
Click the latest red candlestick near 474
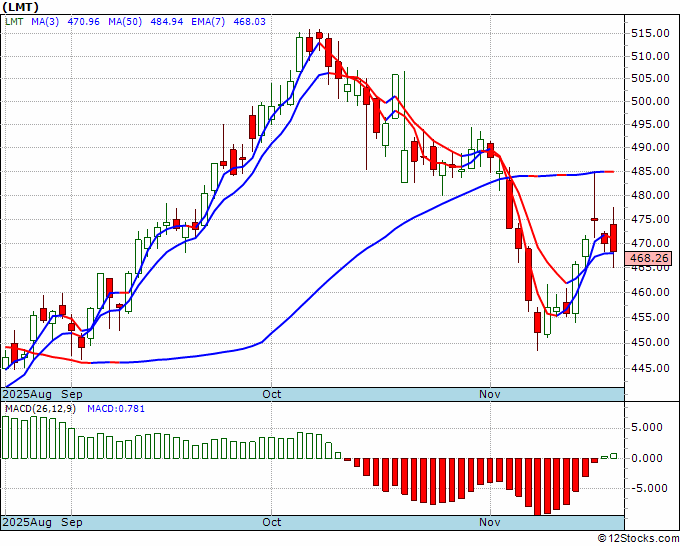614,238
